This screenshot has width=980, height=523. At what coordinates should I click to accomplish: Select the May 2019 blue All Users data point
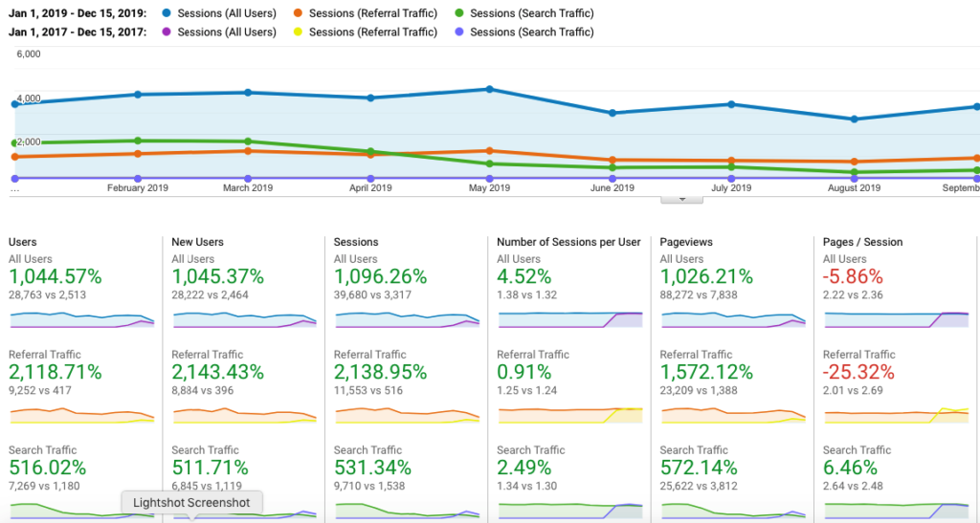point(489,89)
